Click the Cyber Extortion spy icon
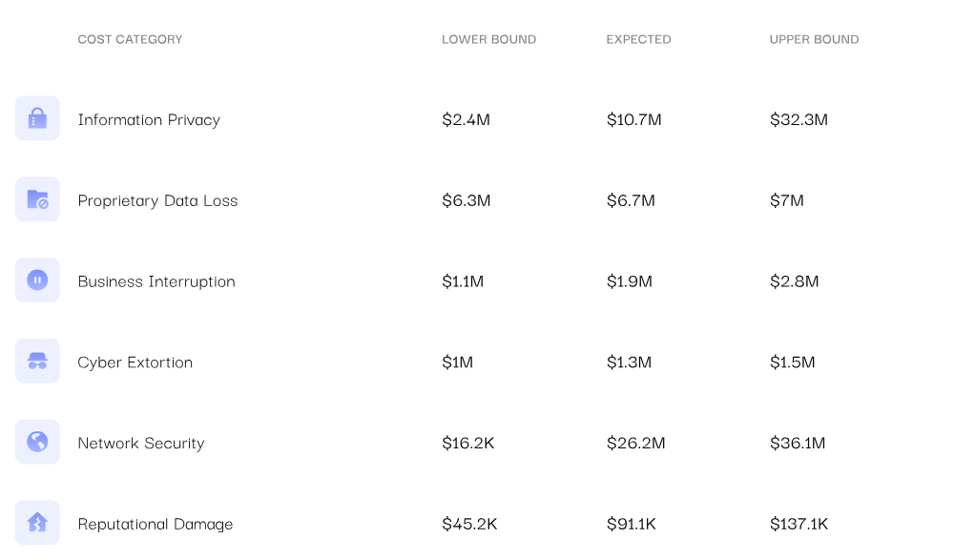This screenshot has width=954, height=560. [37, 361]
